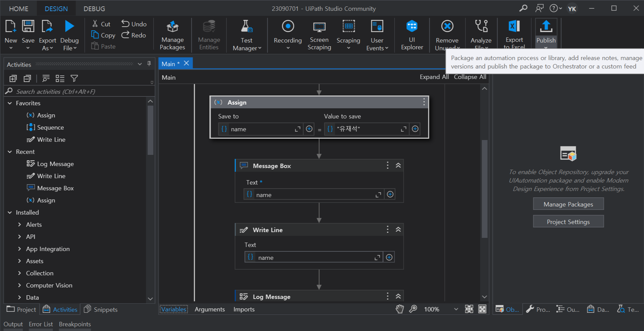Click Analyze File icon
644x331 pixels.
[481, 26]
